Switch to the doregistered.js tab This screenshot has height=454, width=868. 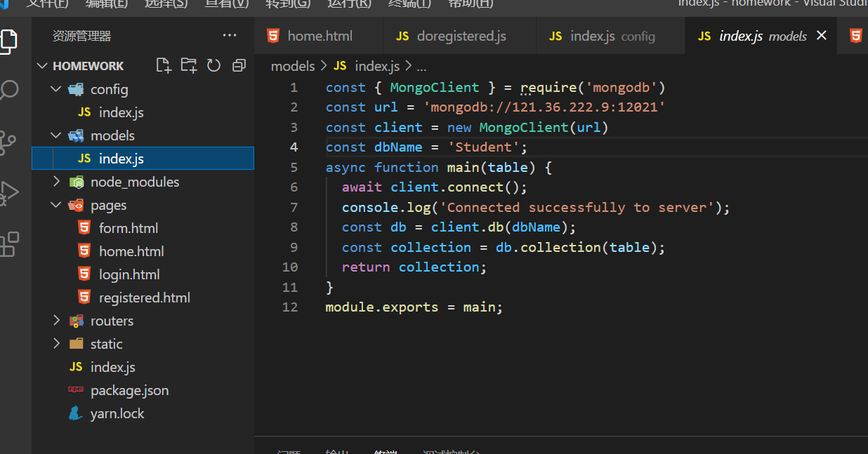461,36
